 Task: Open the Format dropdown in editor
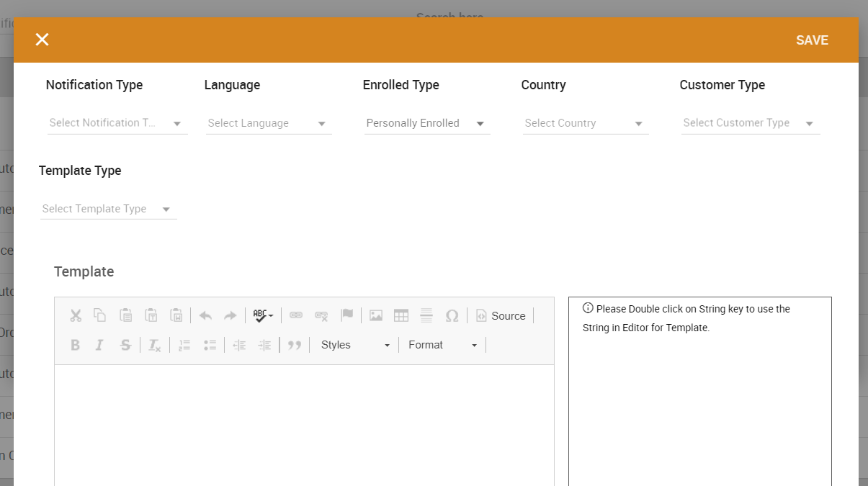[x=442, y=345]
